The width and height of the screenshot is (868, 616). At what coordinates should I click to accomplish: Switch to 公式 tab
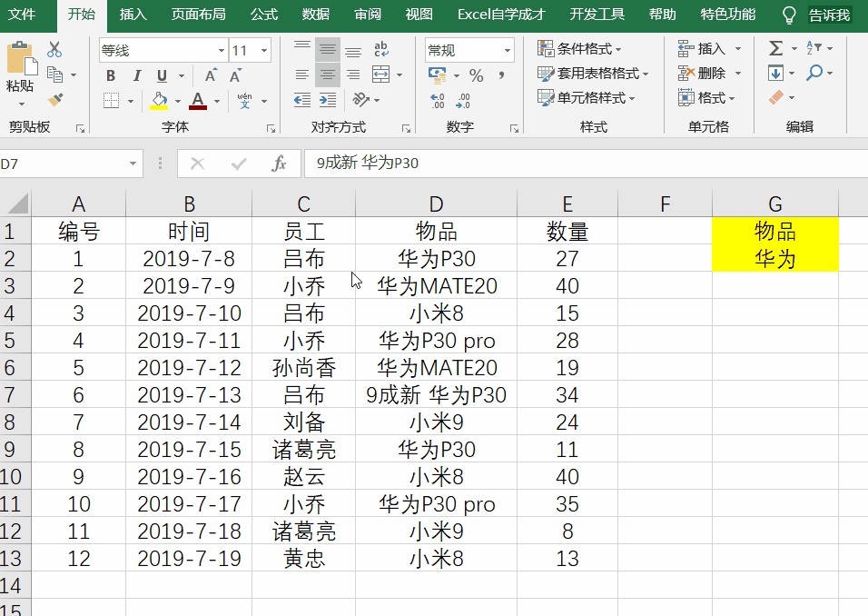pos(264,15)
